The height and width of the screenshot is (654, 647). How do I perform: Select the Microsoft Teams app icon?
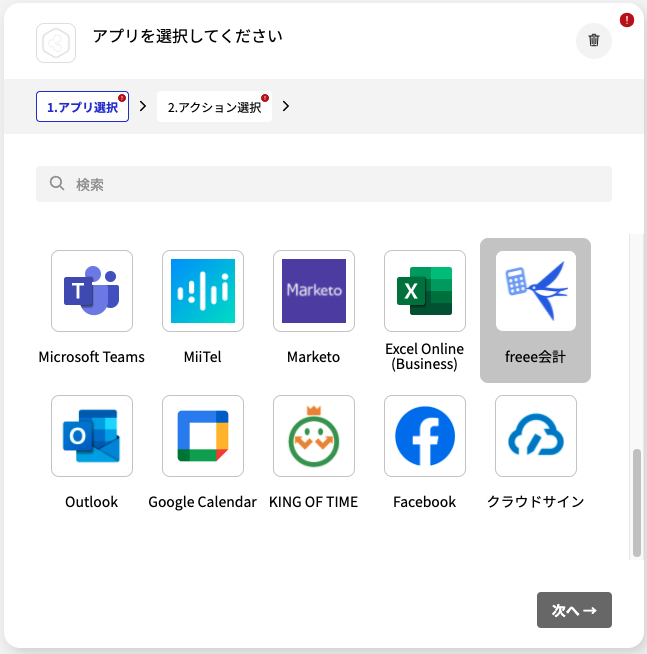(x=92, y=291)
